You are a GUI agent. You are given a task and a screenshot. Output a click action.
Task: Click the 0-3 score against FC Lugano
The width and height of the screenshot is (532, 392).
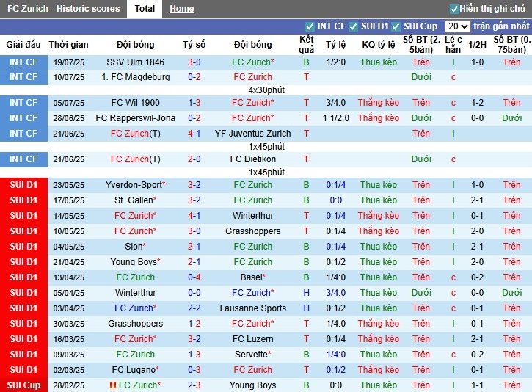click(x=194, y=370)
